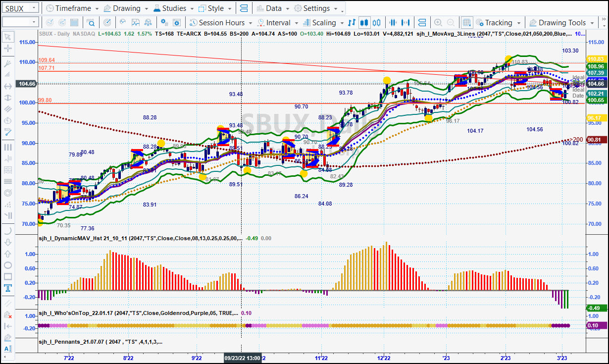Click the A text-label icon at the sidebar bottom
The image size is (609, 364).
[x=8, y=349]
